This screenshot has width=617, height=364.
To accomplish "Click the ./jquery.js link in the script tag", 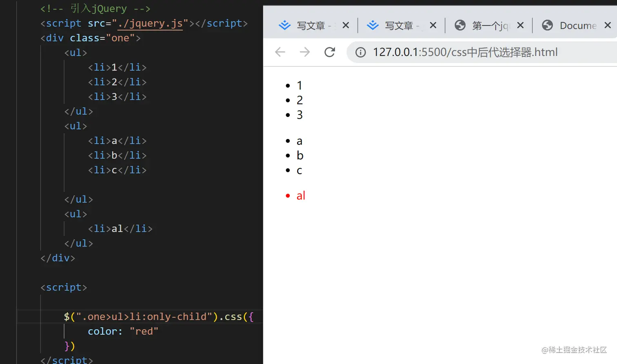I will (151, 23).
